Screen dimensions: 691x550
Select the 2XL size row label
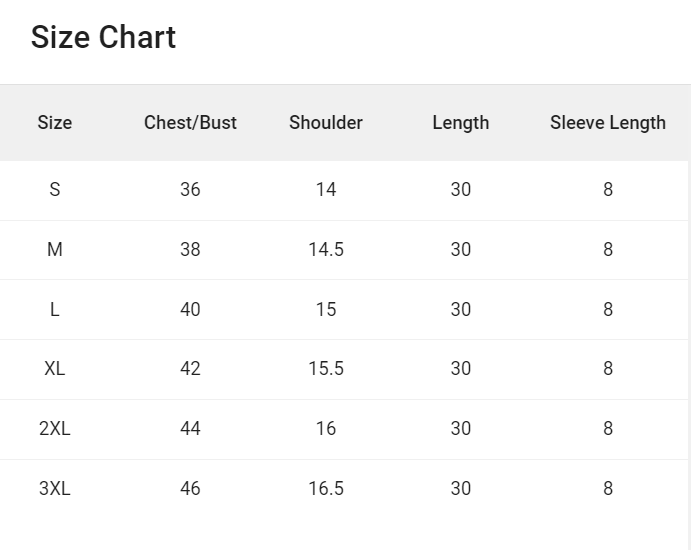point(55,429)
